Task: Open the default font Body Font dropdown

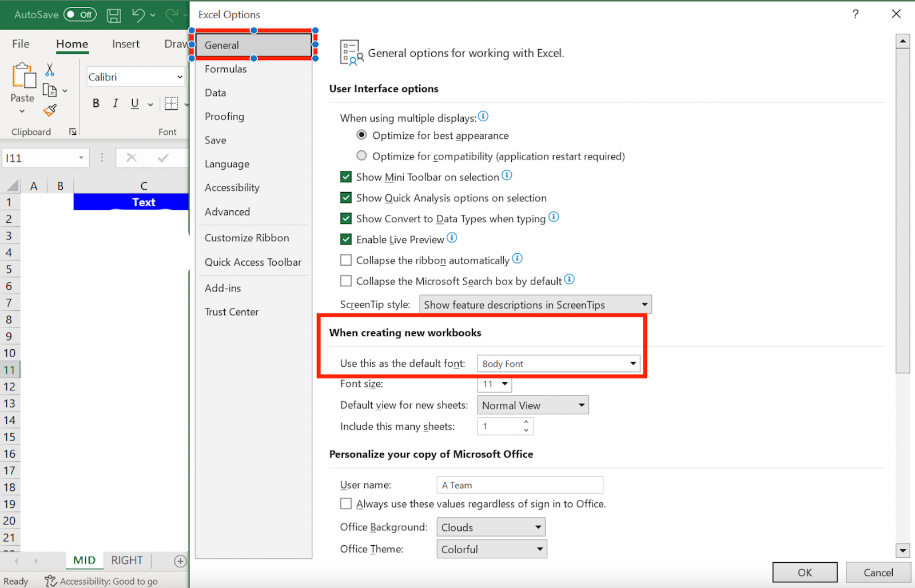Action: [x=558, y=363]
